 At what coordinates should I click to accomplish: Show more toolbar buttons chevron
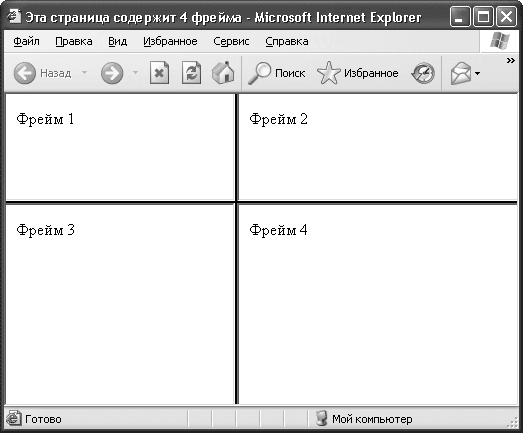click(x=511, y=60)
